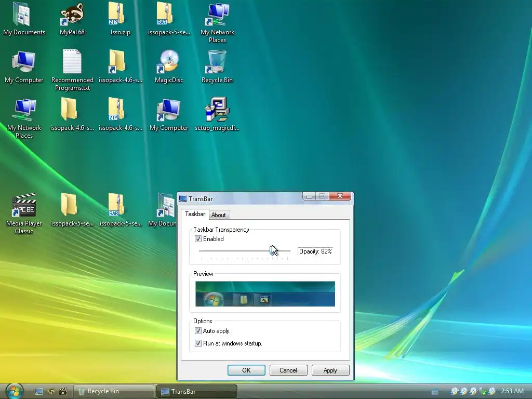Toggle Run at windows startup checkbox
The width and height of the screenshot is (532, 399).
pos(198,343)
